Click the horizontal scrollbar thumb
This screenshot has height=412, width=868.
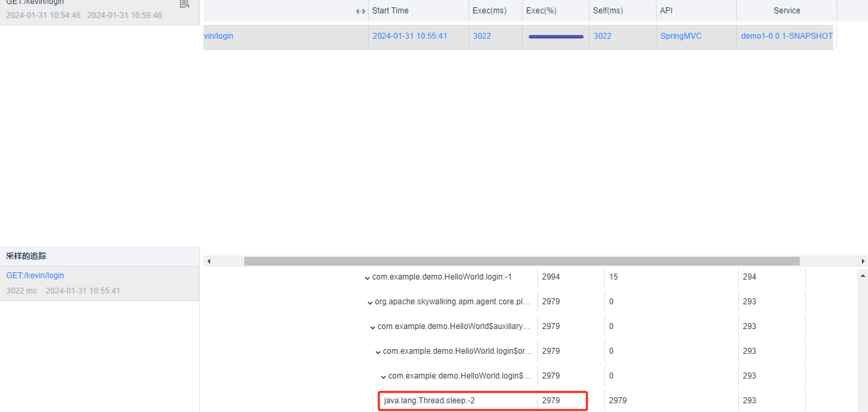pos(522,260)
